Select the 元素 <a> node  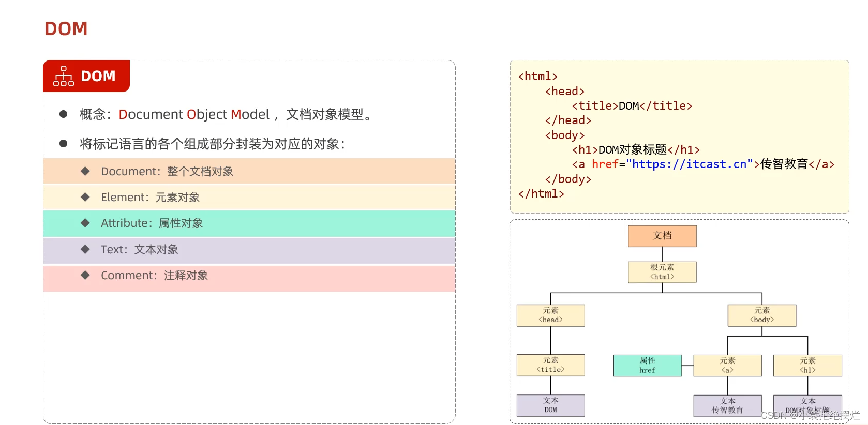pos(727,366)
